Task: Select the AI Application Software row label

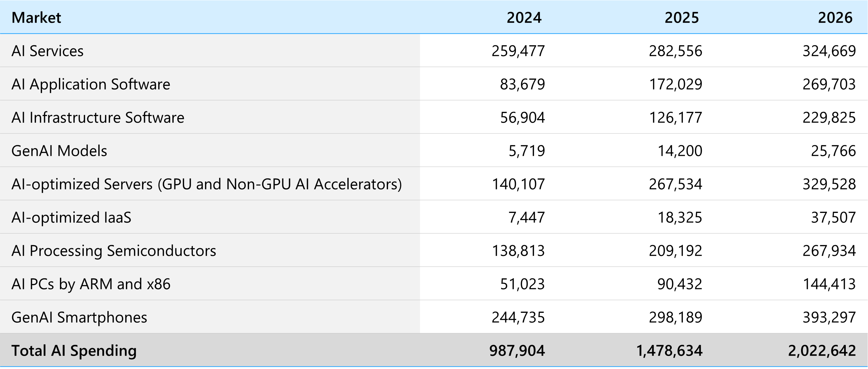Action: click(90, 84)
